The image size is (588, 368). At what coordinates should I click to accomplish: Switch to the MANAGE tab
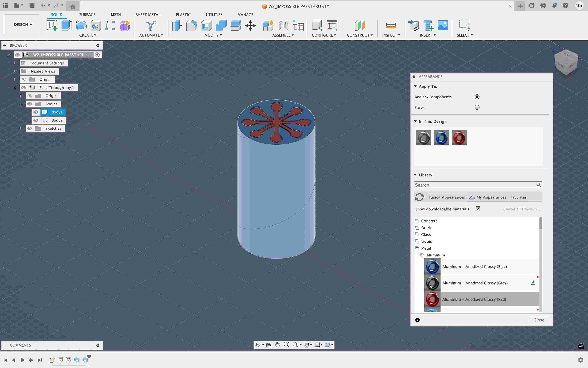tap(245, 15)
